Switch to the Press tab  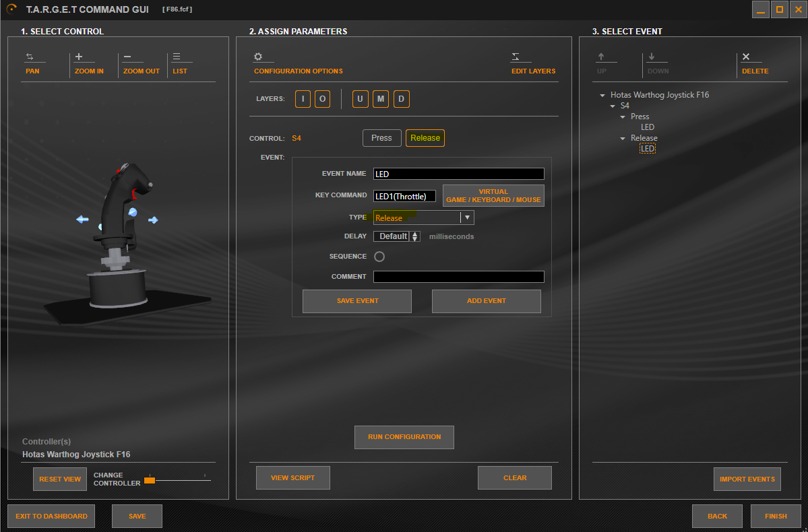click(x=381, y=138)
